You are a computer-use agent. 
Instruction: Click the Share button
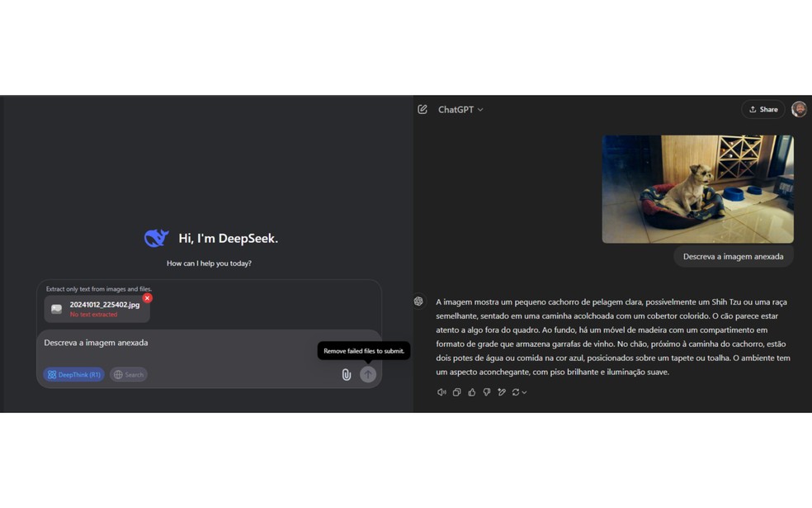coord(762,109)
